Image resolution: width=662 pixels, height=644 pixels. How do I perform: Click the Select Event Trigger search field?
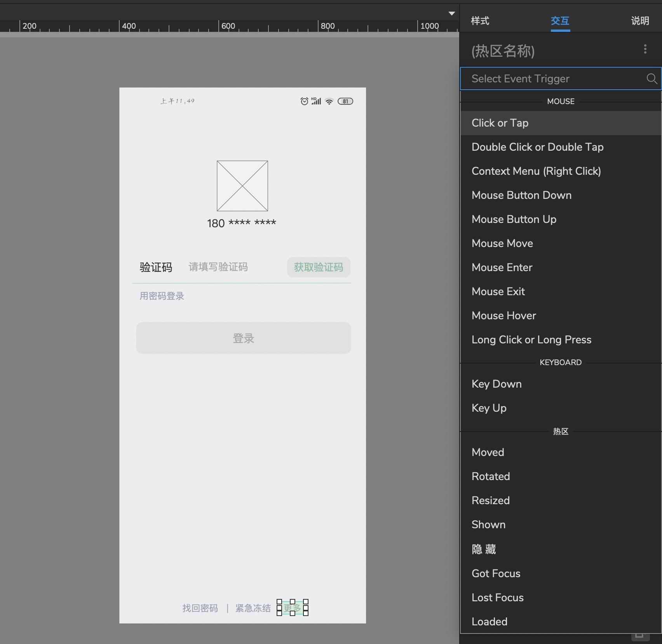(552, 79)
